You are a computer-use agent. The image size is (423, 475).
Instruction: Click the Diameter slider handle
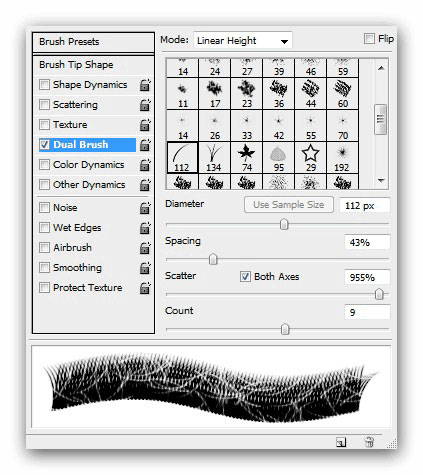(284, 225)
